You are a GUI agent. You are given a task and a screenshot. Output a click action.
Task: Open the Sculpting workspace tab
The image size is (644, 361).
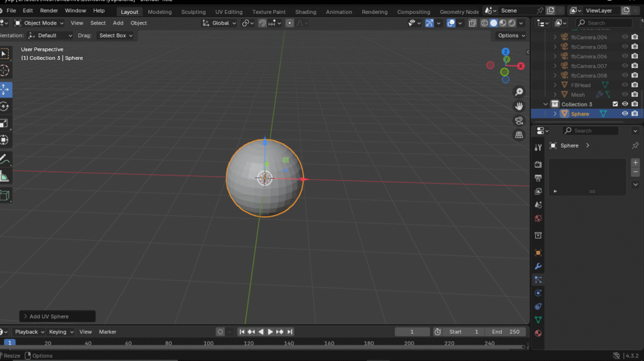(193, 12)
